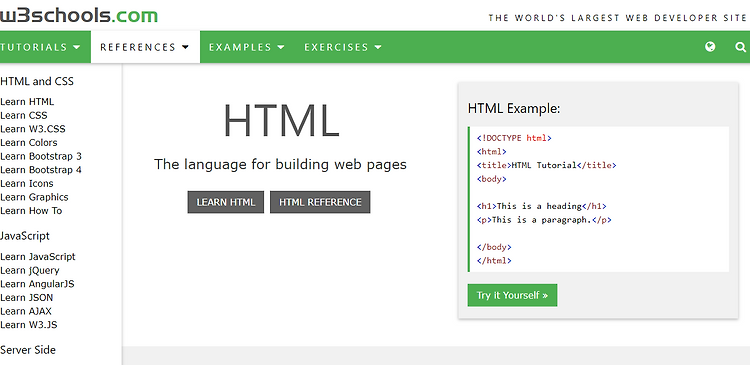Click the HTML REFERENCE button
750x365 pixels.
coord(320,202)
